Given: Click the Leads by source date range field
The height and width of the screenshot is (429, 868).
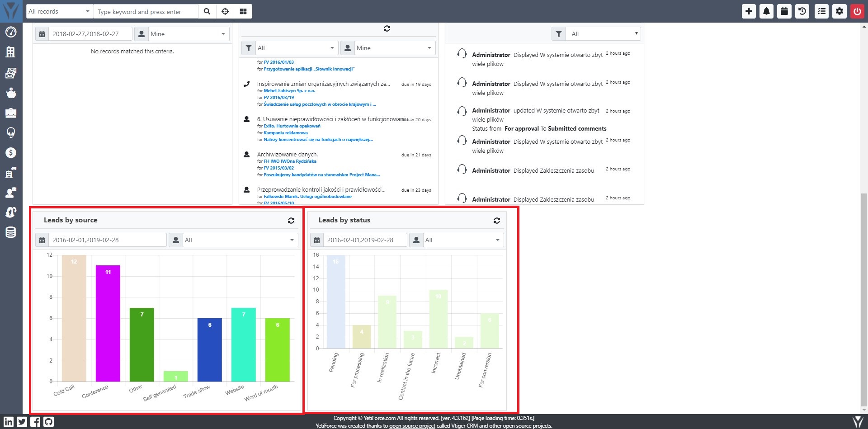Looking at the screenshot, I should 108,240.
